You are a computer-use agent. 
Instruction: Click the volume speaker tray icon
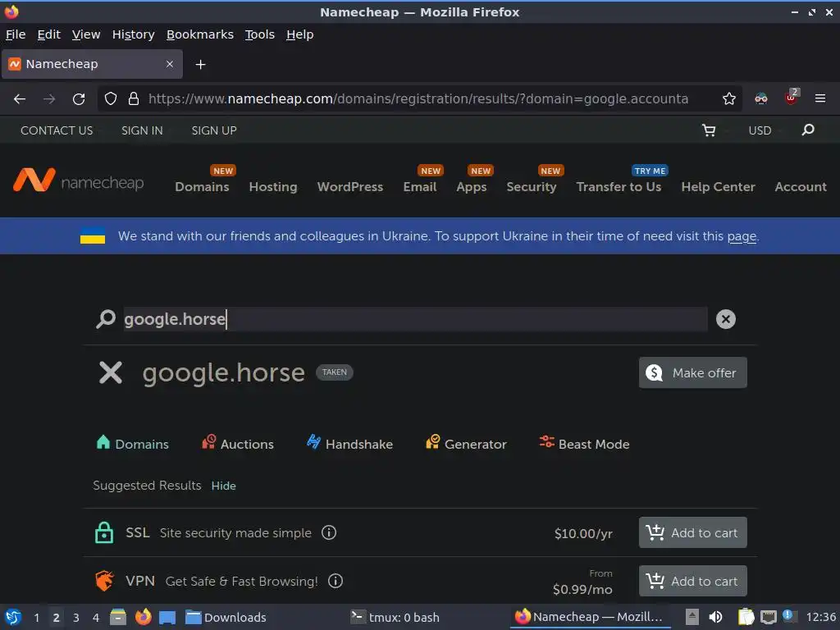(715, 617)
